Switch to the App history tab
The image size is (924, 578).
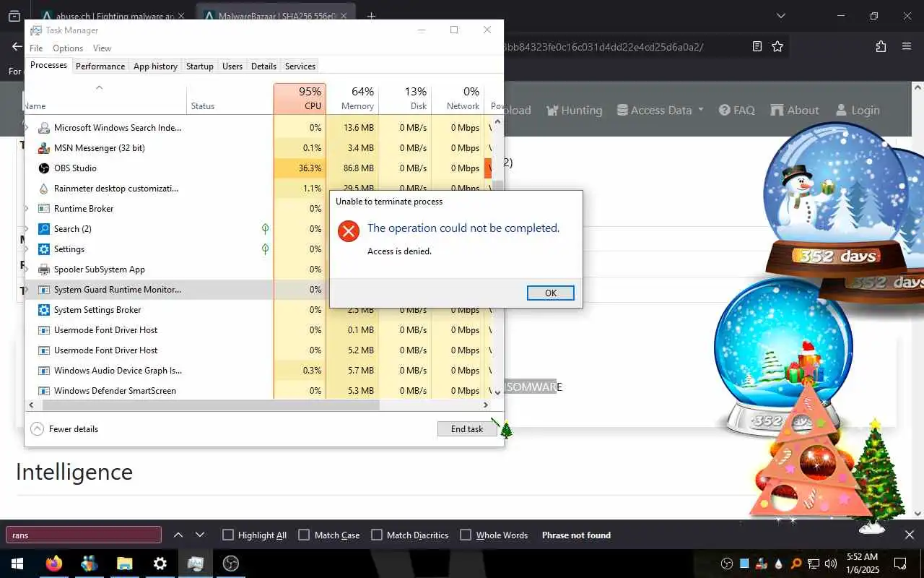click(x=155, y=66)
